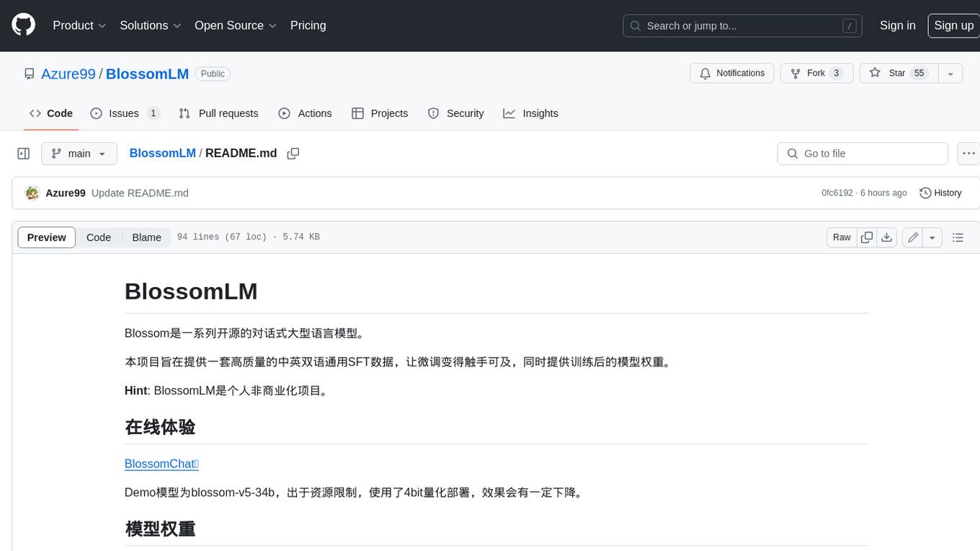Expand the Product menu
Image resolution: width=980 pixels, height=551 pixels.
coord(79,25)
